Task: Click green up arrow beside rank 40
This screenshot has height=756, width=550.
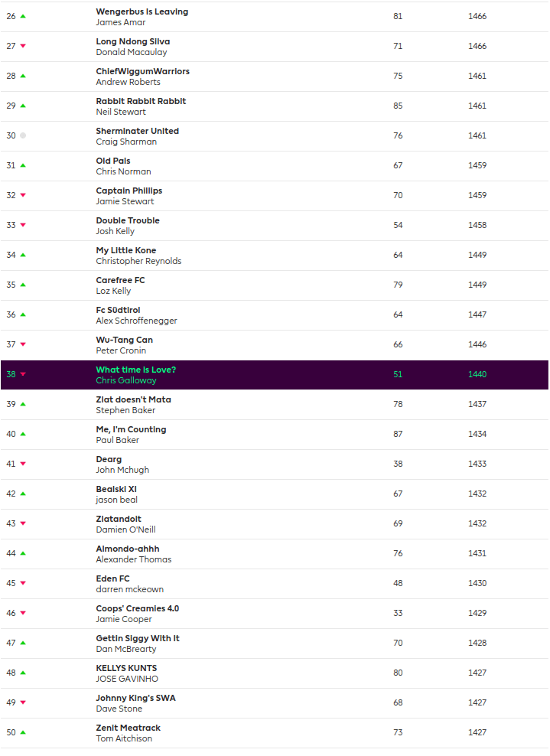Action: click(23, 434)
